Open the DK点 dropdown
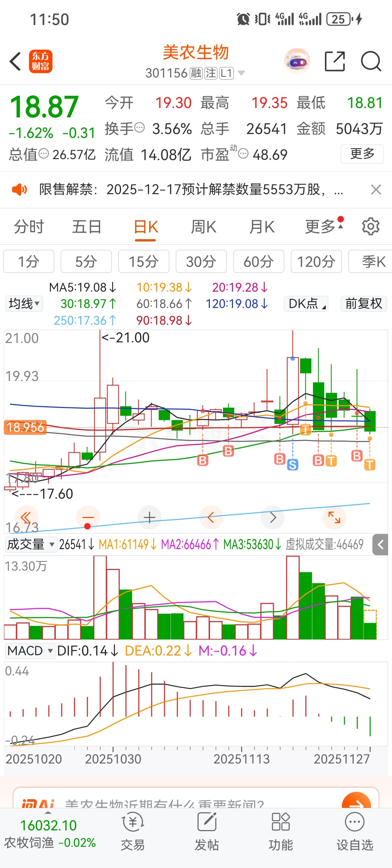392x868 pixels. point(306,303)
